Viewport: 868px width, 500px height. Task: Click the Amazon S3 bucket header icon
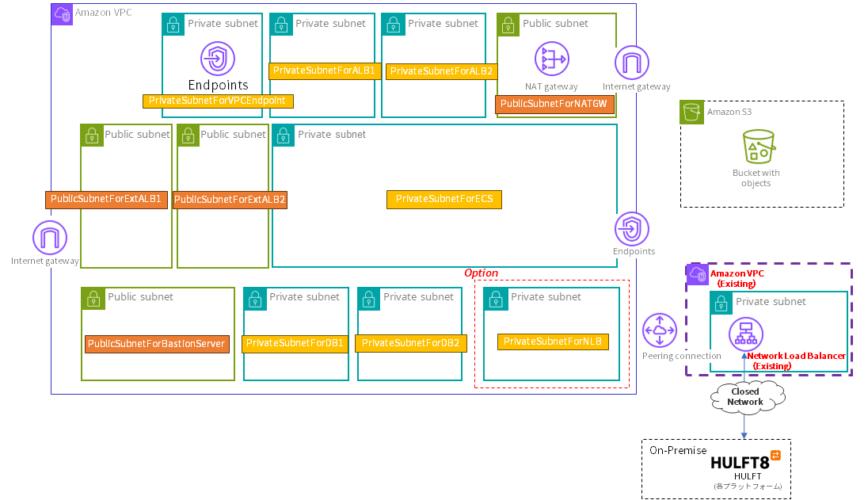point(691,113)
